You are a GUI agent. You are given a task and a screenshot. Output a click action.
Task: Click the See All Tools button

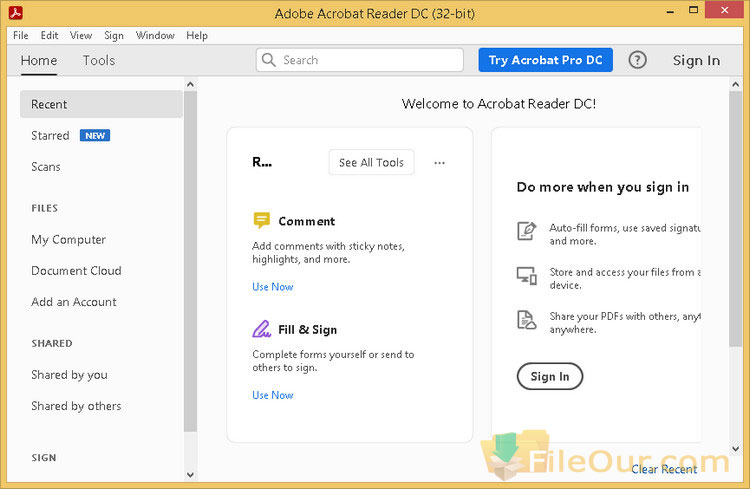[371, 163]
